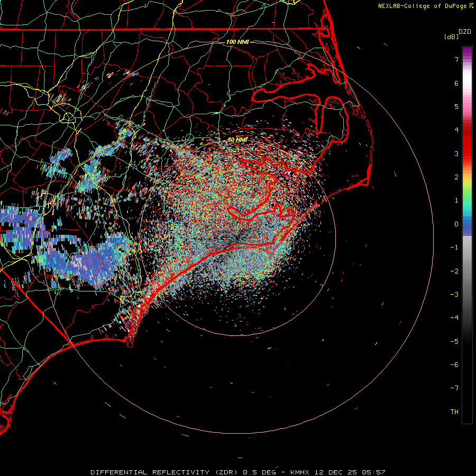Screen dimensions: 476x476
Task: Click the 1 dB legend value
Action: coord(456,200)
